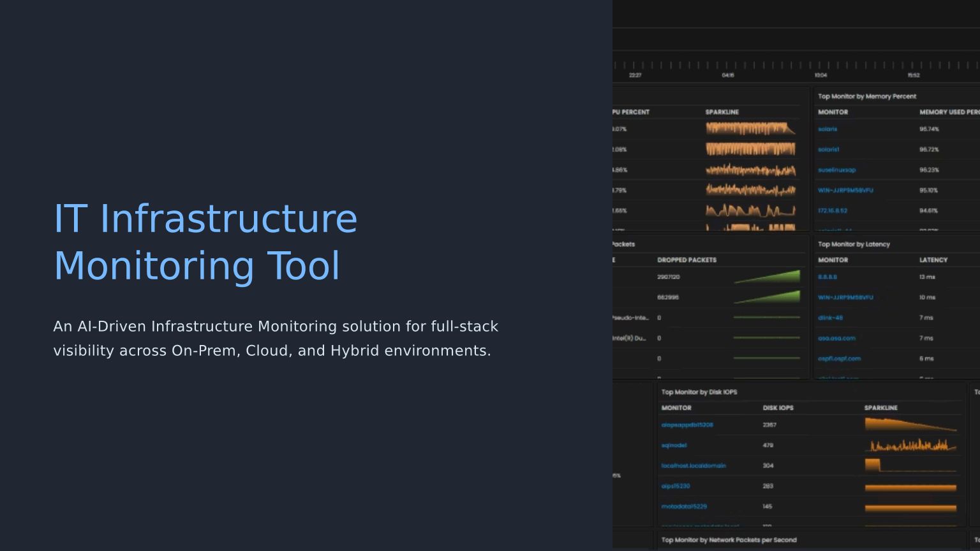Click the 22:27 timeline marker
980x551 pixels.
coord(635,75)
